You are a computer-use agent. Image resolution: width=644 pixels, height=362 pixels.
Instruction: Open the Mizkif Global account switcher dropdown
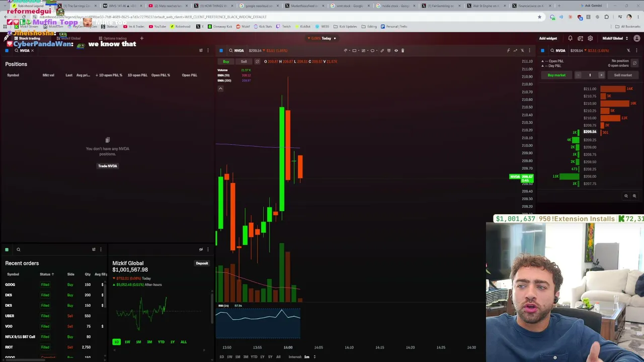[x=615, y=38]
